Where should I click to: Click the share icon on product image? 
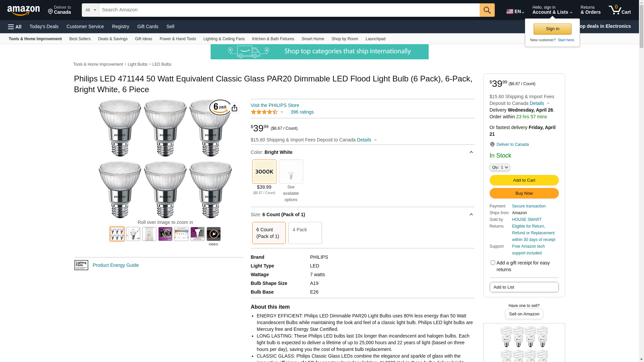point(234,108)
